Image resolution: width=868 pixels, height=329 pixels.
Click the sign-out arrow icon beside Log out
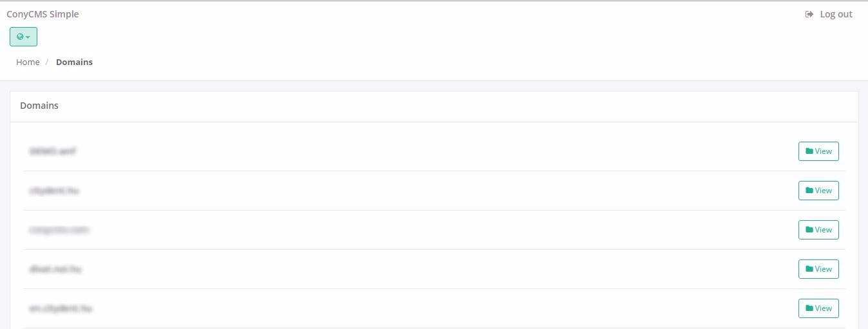coord(809,14)
